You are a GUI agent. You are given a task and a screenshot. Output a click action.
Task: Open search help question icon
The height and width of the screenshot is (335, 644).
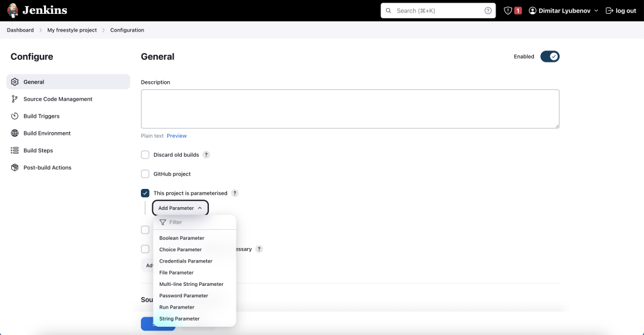[x=488, y=11]
